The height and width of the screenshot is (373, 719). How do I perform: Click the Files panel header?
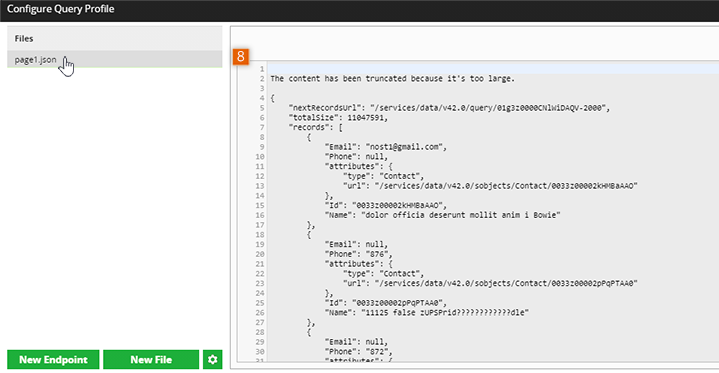(115, 39)
